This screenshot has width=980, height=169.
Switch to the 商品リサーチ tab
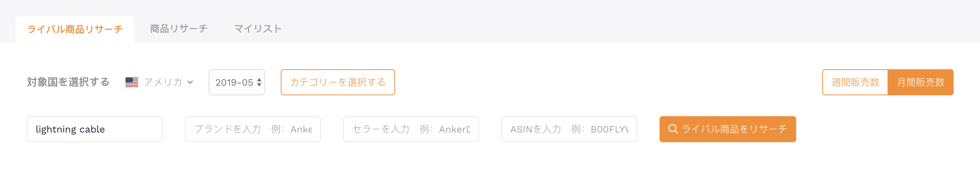pyautogui.click(x=179, y=29)
